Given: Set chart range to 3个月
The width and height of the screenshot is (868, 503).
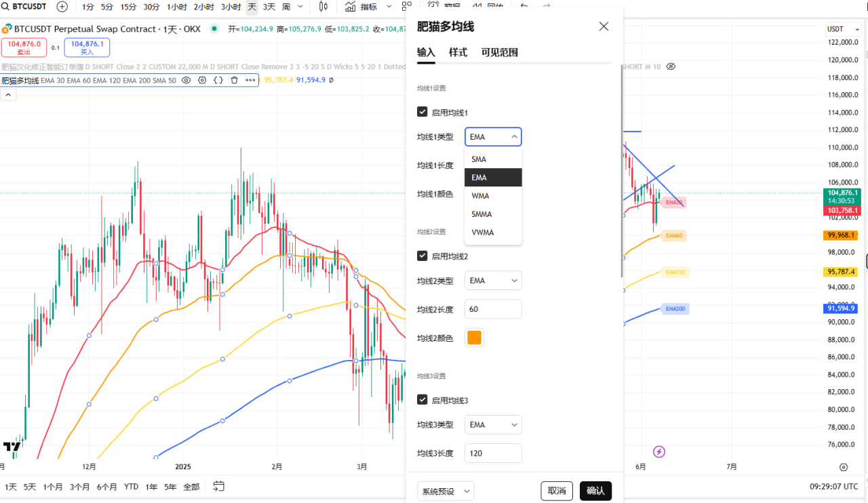Looking at the screenshot, I should point(79,487).
